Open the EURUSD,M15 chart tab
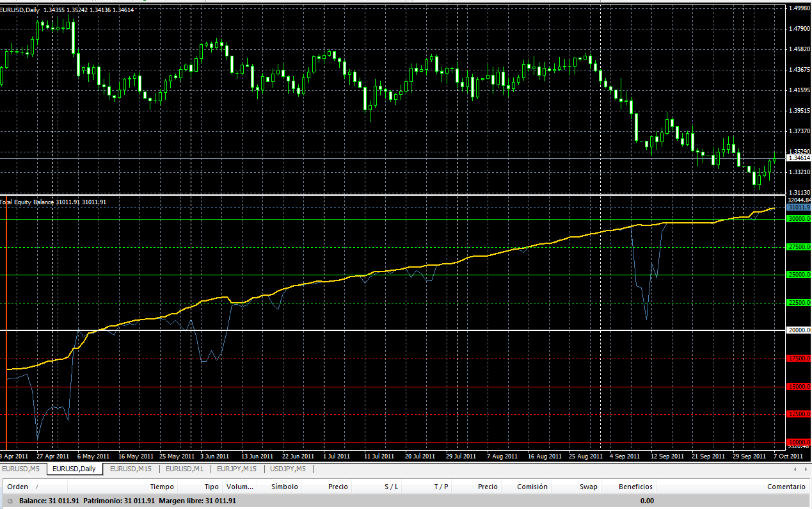 [x=131, y=469]
